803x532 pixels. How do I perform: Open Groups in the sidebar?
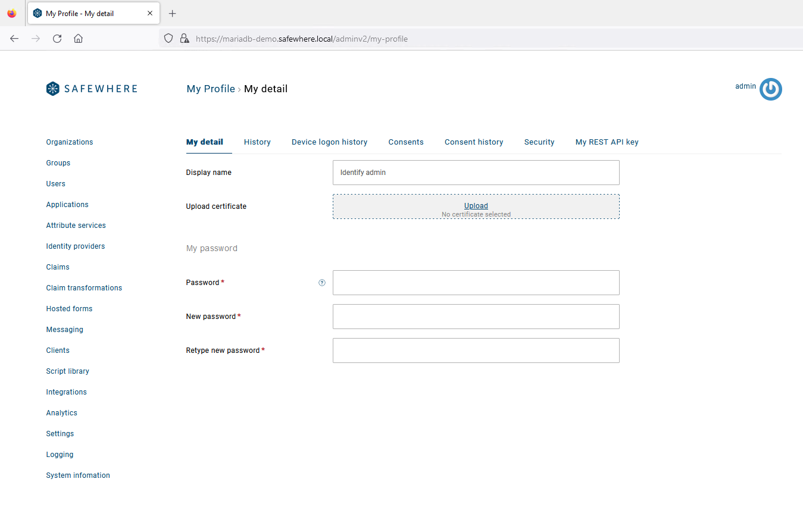click(58, 163)
